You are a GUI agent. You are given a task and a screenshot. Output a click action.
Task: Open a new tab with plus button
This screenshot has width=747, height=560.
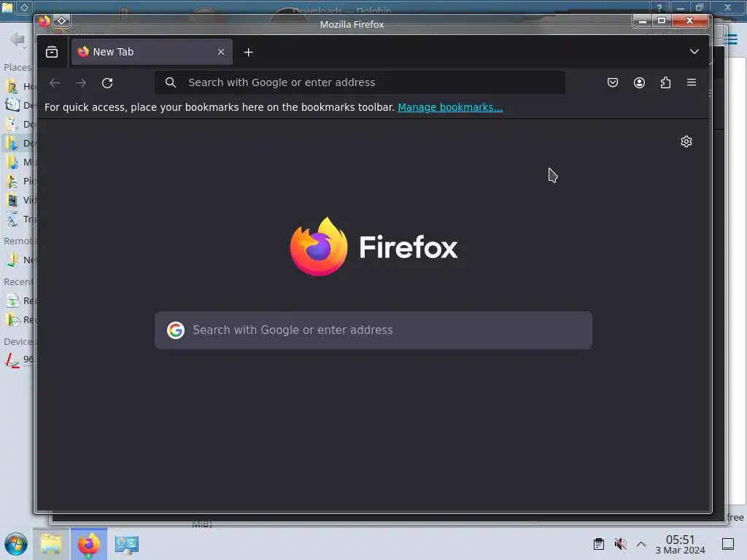248,52
